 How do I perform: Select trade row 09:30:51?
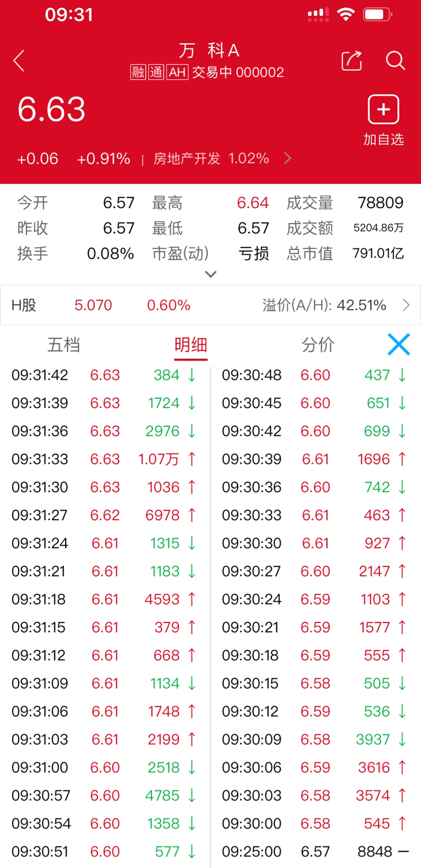point(104,852)
